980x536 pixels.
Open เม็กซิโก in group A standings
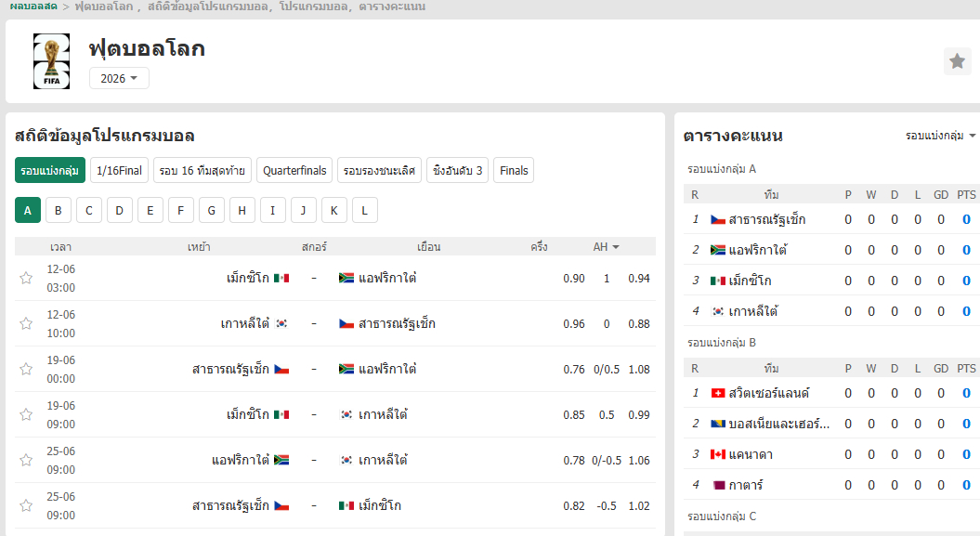tap(750, 281)
